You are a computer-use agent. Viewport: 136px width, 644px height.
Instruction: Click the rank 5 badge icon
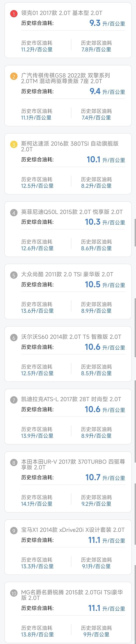click(14, 275)
